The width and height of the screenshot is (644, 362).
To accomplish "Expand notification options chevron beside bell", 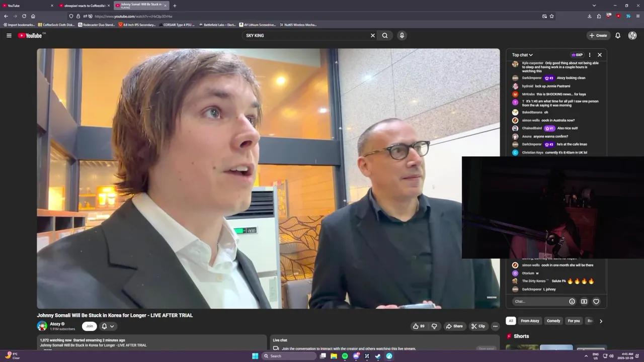I will 112,326.
